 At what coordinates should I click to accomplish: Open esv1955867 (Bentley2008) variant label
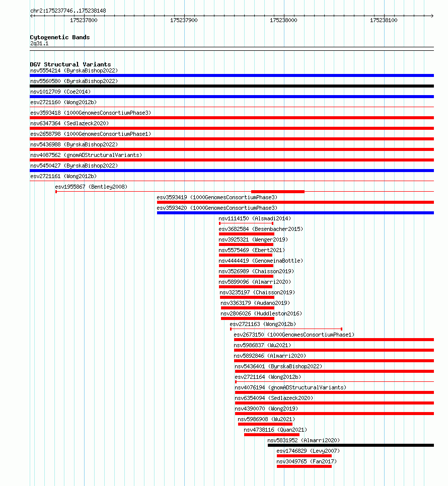point(91,187)
